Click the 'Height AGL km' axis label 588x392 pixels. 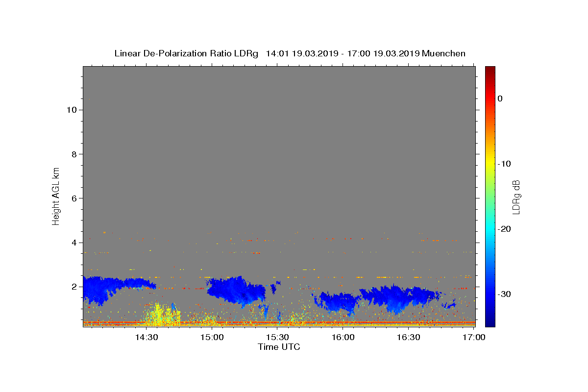coord(56,196)
